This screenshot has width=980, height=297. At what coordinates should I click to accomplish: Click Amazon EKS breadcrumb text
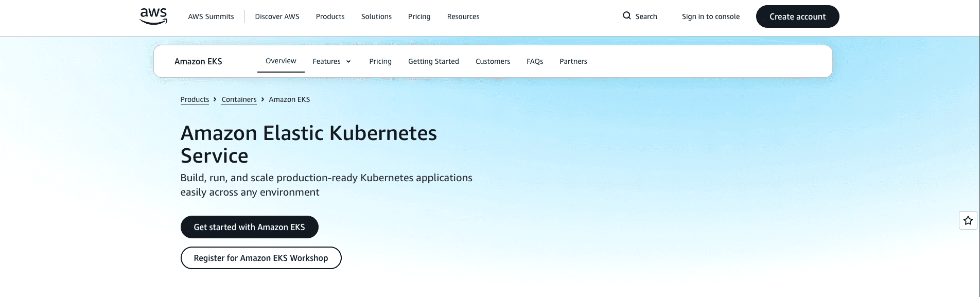pos(289,99)
